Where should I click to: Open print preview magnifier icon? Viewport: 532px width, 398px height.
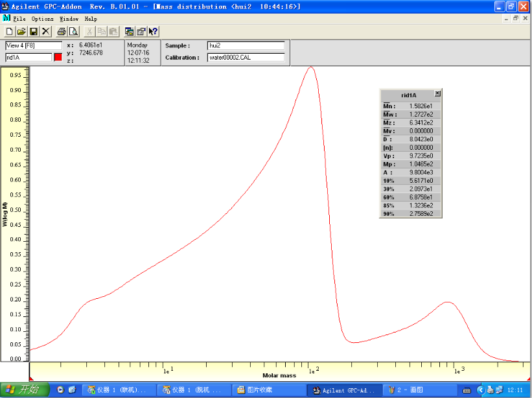click(74, 32)
